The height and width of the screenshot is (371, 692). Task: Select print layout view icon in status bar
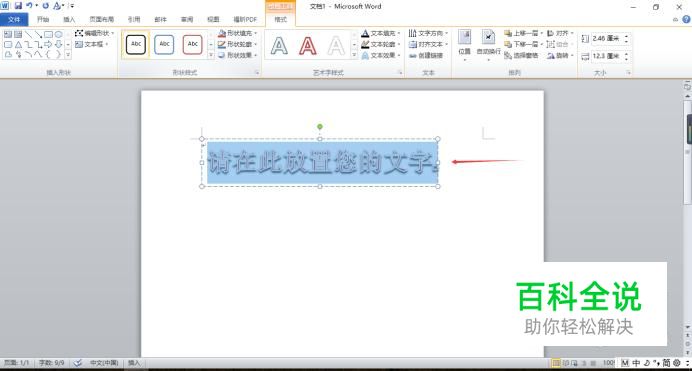pos(556,363)
